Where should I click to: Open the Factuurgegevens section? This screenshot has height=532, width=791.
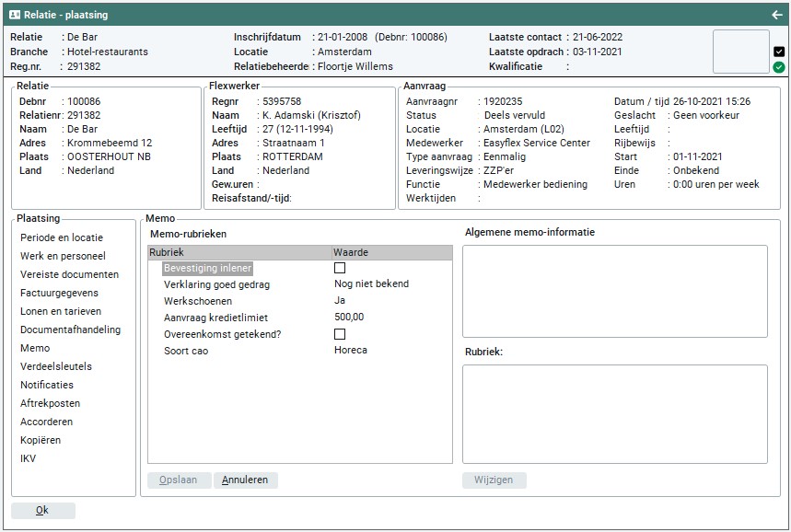tap(59, 293)
